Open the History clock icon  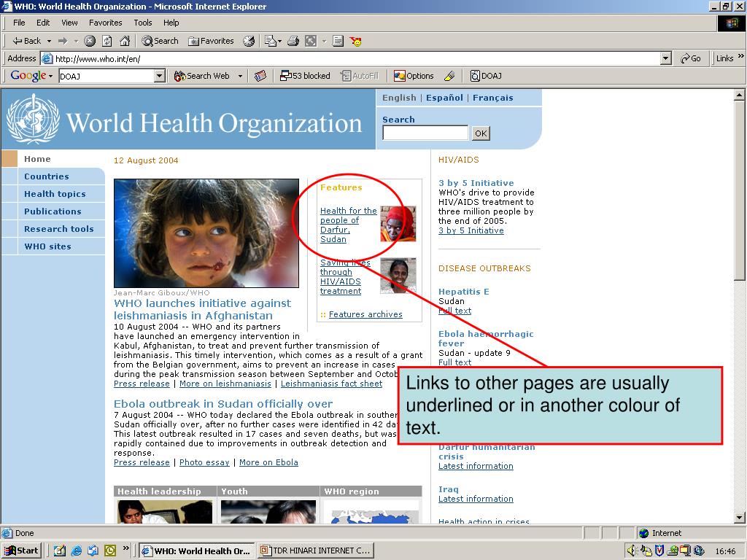point(249,41)
